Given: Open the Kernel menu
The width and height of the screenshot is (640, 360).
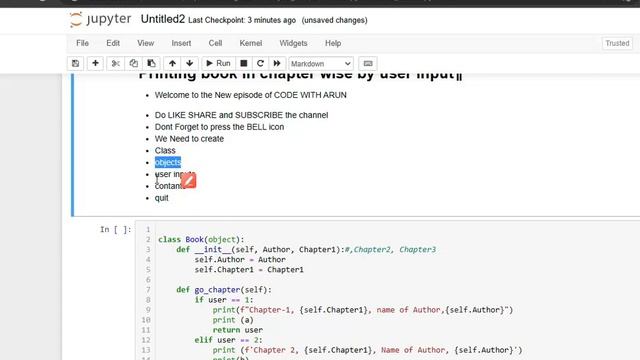Looking at the screenshot, I should click(251, 43).
